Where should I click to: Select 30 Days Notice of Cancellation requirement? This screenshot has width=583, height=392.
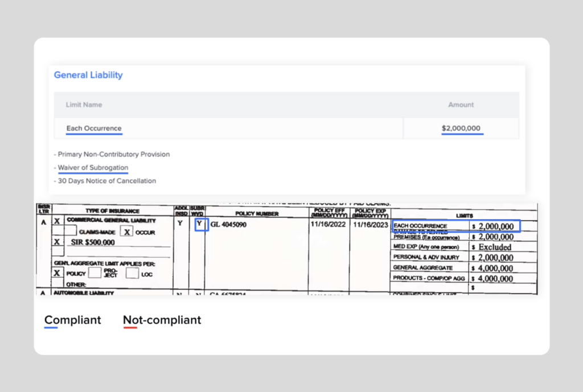pyautogui.click(x=107, y=181)
